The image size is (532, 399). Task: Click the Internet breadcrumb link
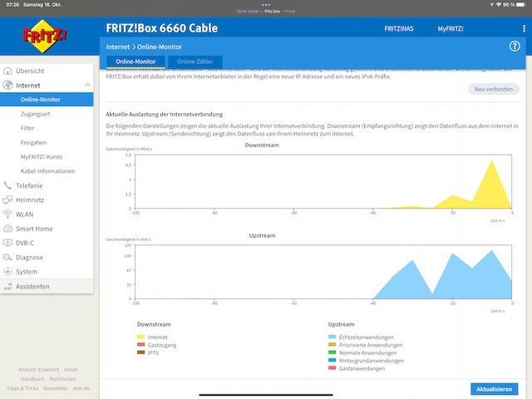click(118, 47)
